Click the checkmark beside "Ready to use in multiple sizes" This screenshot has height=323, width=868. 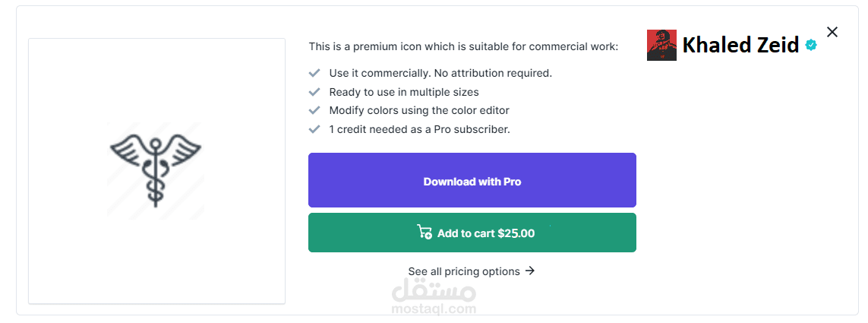click(314, 92)
